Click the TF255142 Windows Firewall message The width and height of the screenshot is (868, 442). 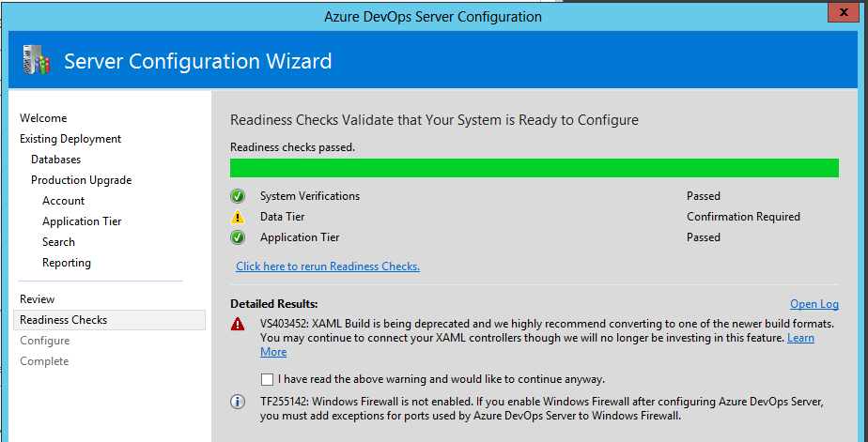coord(542,409)
